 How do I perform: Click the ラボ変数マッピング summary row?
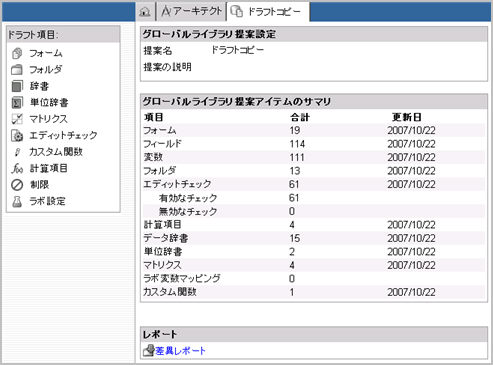tap(313, 279)
